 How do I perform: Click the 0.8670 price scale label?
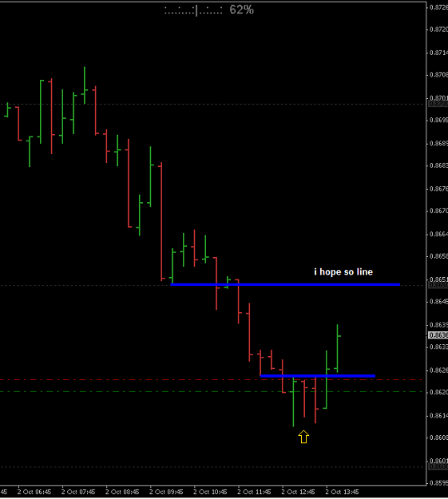(x=438, y=211)
